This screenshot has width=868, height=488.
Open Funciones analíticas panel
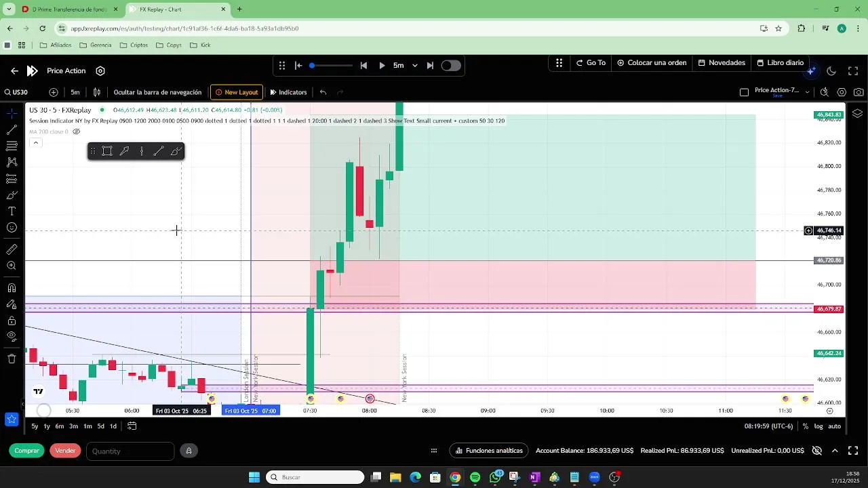(x=489, y=451)
